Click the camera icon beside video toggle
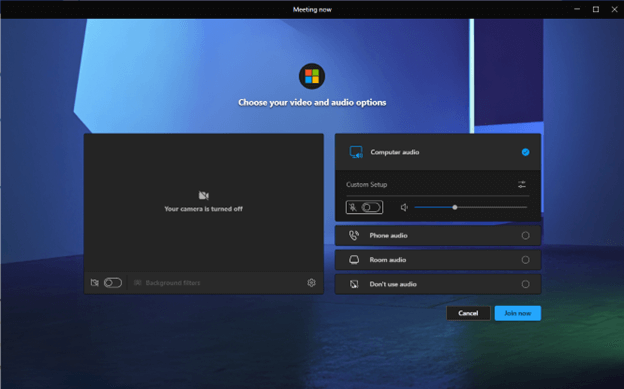 95,283
